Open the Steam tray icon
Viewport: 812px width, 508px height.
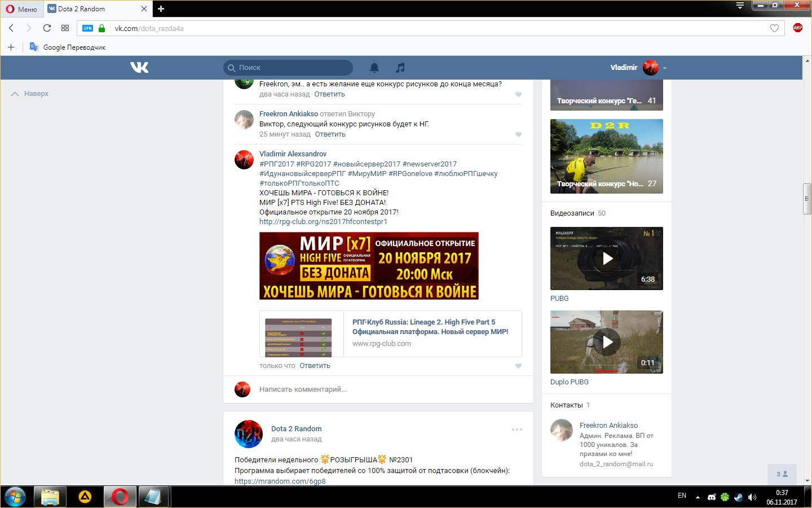pyautogui.click(x=738, y=497)
